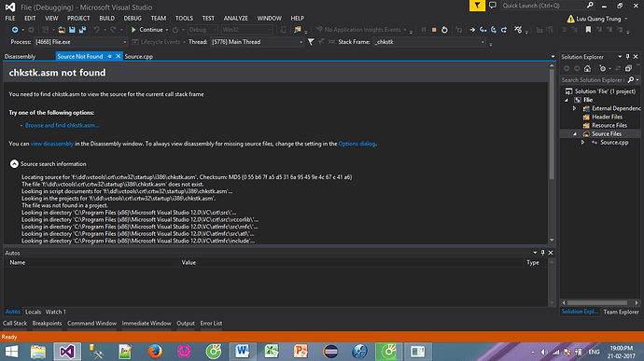Screen dimensions: 644x361
Task: Click the view disassembly link
Action: coord(51,144)
